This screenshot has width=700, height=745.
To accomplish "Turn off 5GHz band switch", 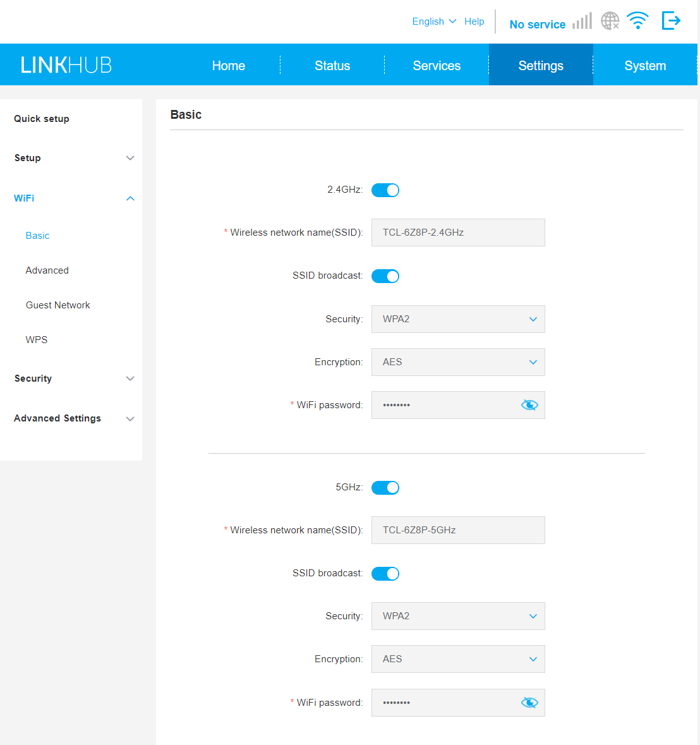I will coord(385,488).
